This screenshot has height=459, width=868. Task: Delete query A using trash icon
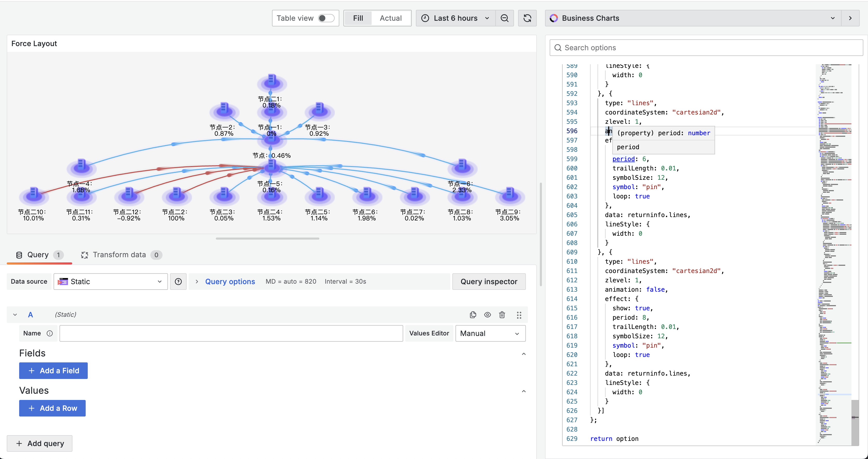(x=502, y=315)
